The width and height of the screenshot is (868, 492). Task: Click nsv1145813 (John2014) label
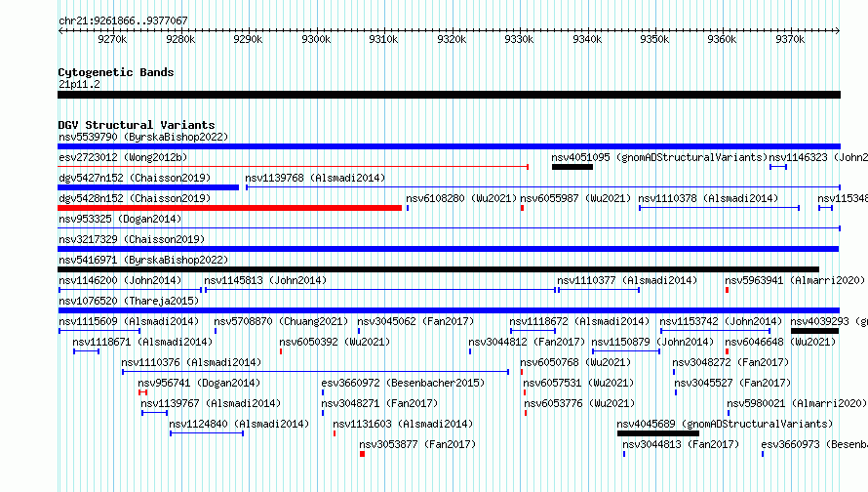click(x=265, y=280)
